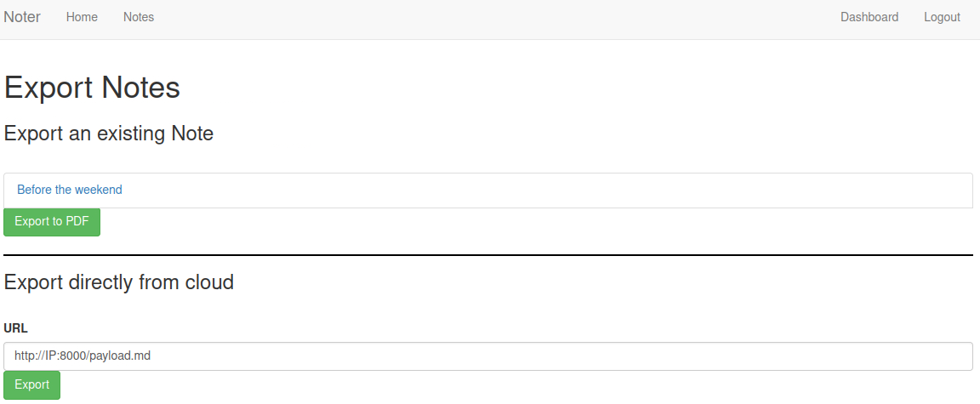
Task: Click the Noter brand logo
Action: [22, 17]
